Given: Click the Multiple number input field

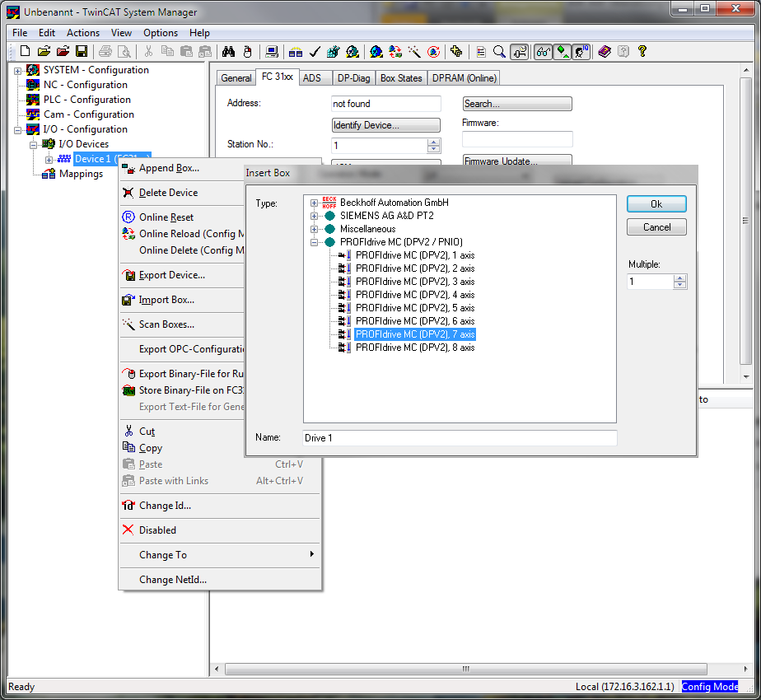Looking at the screenshot, I should [x=651, y=282].
